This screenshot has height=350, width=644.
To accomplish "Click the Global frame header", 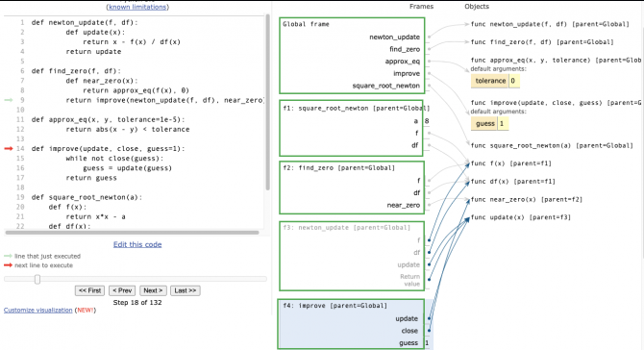I will [x=306, y=24].
